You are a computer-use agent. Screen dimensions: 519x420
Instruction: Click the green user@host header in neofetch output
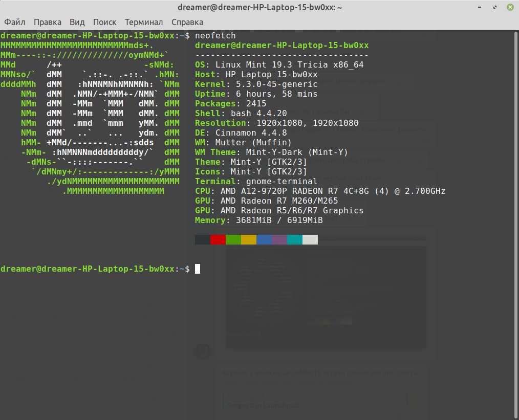point(282,46)
